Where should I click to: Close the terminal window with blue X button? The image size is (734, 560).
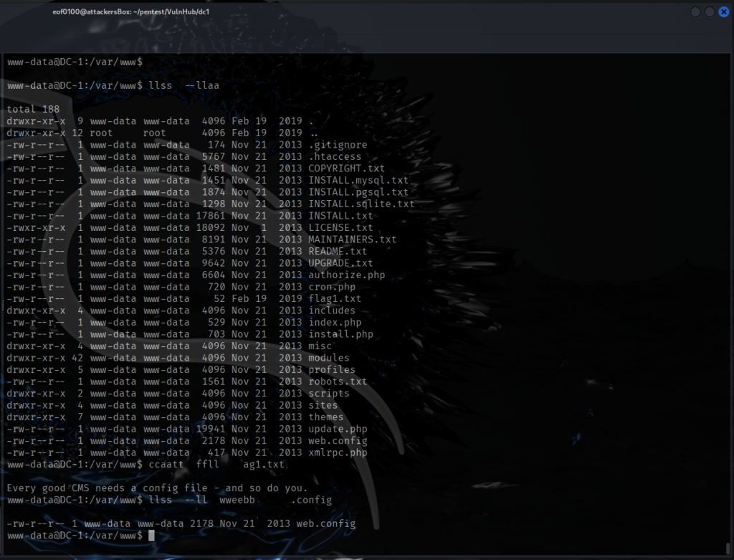coord(723,12)
